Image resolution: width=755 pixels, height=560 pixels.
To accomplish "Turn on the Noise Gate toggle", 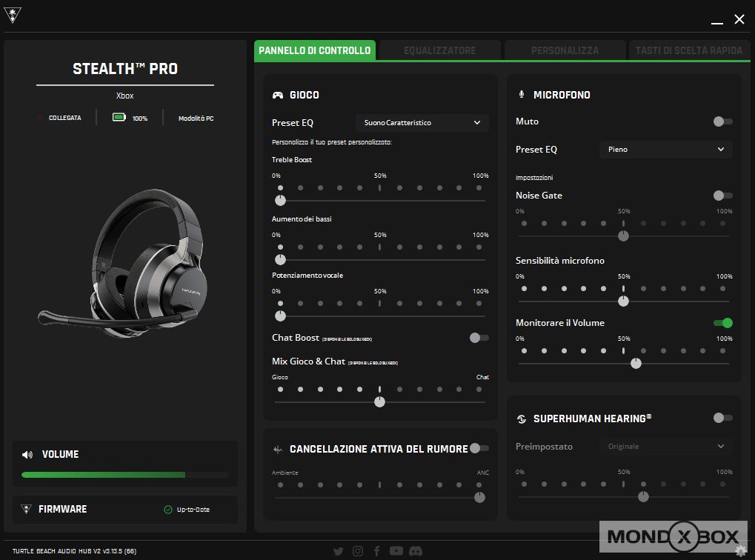I will (x=722, y=196).
